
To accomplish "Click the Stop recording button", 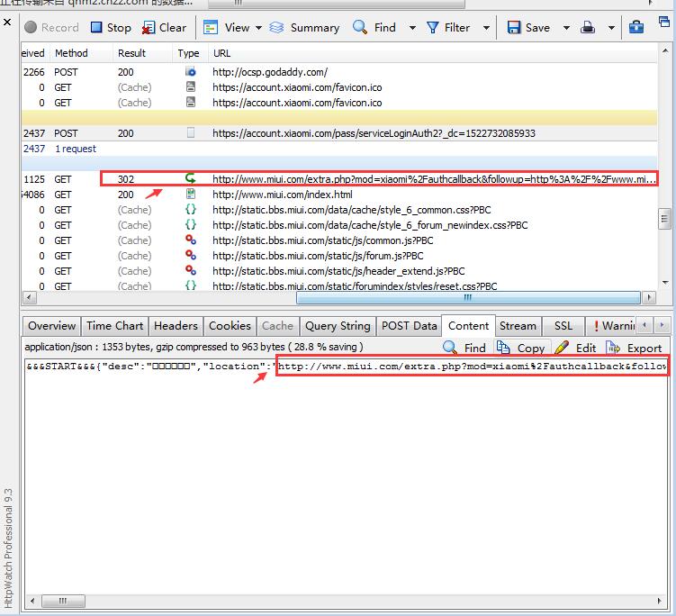I will (110, 28).
